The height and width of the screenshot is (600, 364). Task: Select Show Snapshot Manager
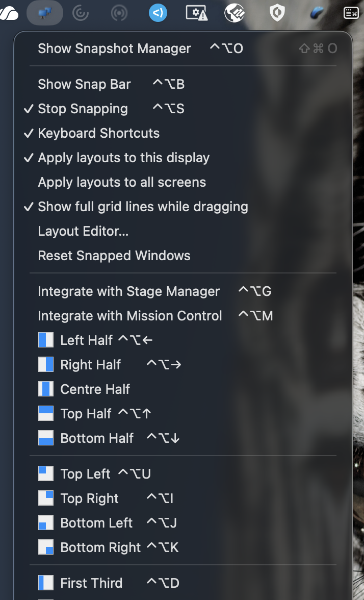click(x=114, y=48)
